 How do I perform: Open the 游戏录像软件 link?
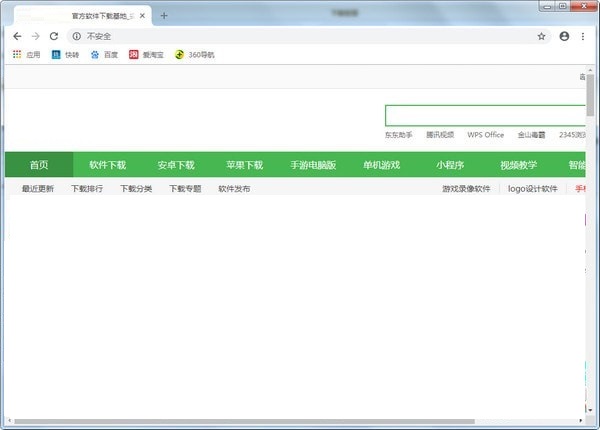click(x=466, y=189)
